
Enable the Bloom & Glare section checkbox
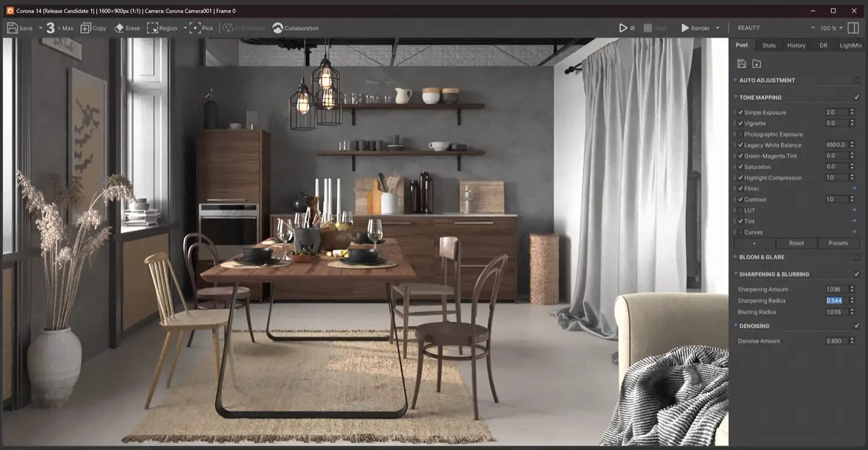pyautogui.click(x=856, y=257)
